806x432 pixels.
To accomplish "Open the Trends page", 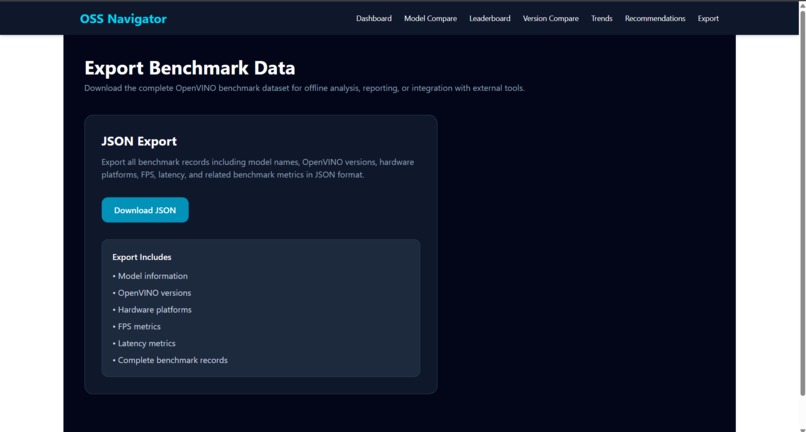I will [601, 19].
